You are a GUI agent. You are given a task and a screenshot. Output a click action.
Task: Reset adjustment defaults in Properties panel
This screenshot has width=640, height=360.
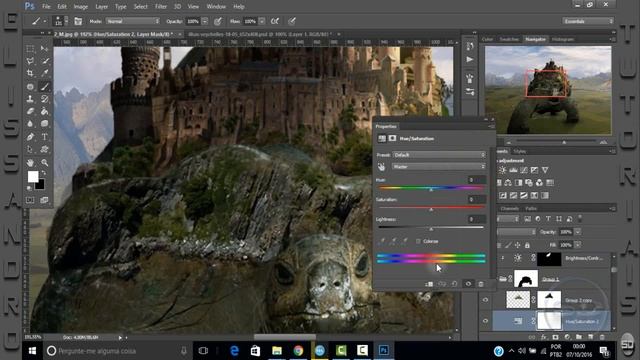454,284
